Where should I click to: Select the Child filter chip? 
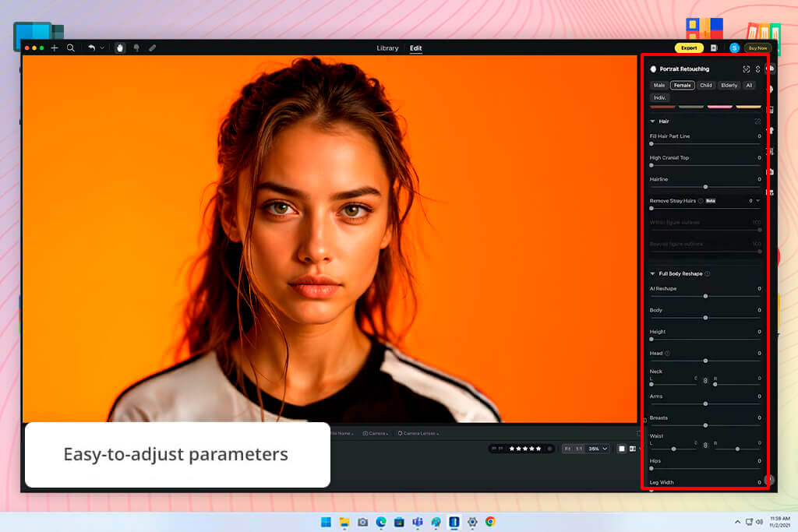tap(706, 86)
